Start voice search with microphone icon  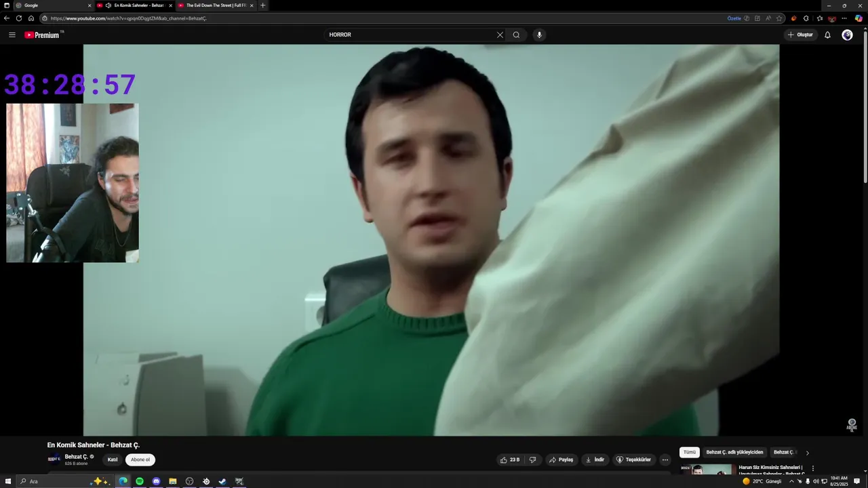539,35
